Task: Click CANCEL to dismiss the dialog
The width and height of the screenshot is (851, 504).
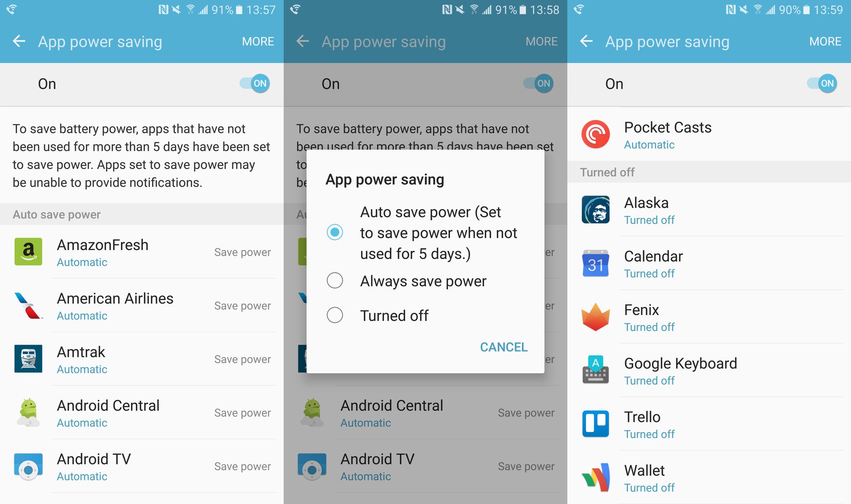Action: click(504, 346)
